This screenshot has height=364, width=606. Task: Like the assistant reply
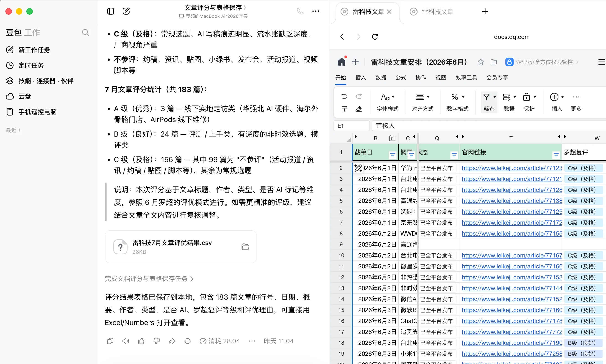click(x=141, y=341)
